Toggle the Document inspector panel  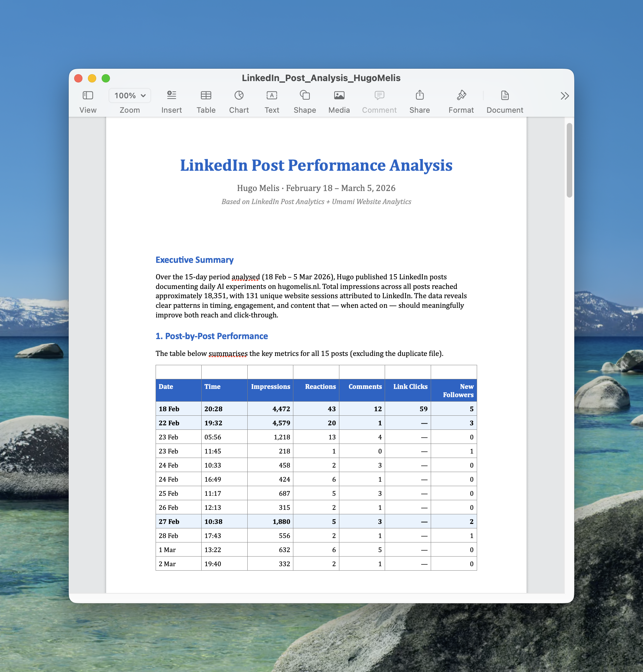(x=505, y=96)
